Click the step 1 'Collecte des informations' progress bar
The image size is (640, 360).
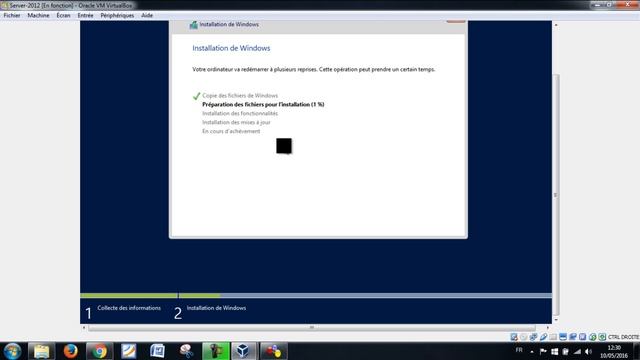129,296
